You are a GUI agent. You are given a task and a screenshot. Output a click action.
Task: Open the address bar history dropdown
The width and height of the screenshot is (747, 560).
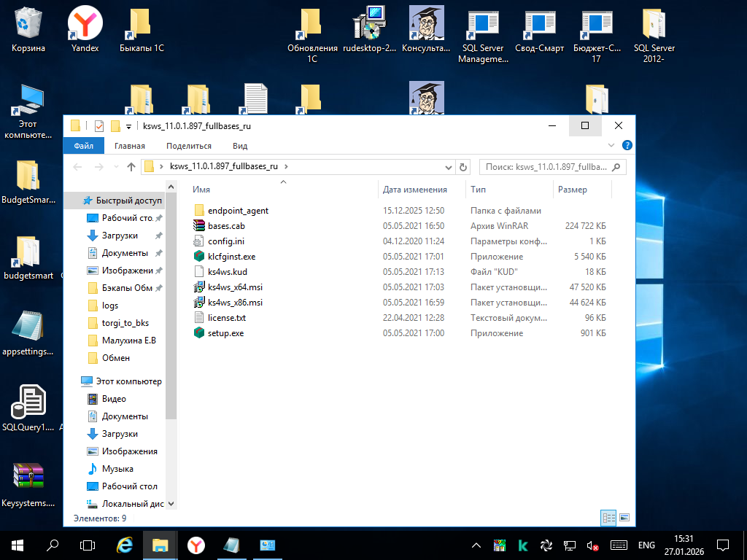click(448, 167)
